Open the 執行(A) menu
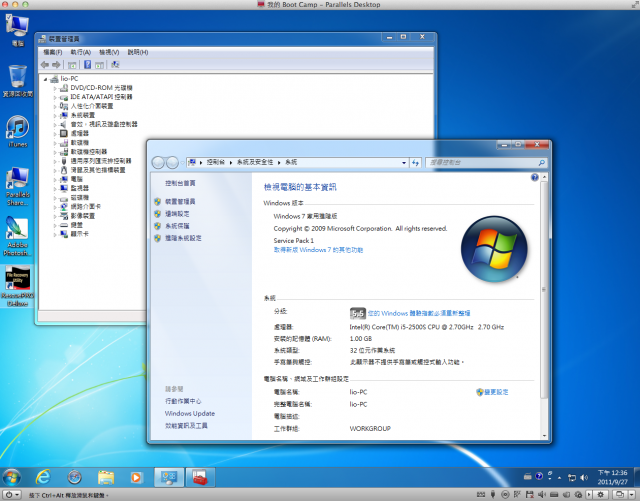640x501 pixels. [80, 52]
